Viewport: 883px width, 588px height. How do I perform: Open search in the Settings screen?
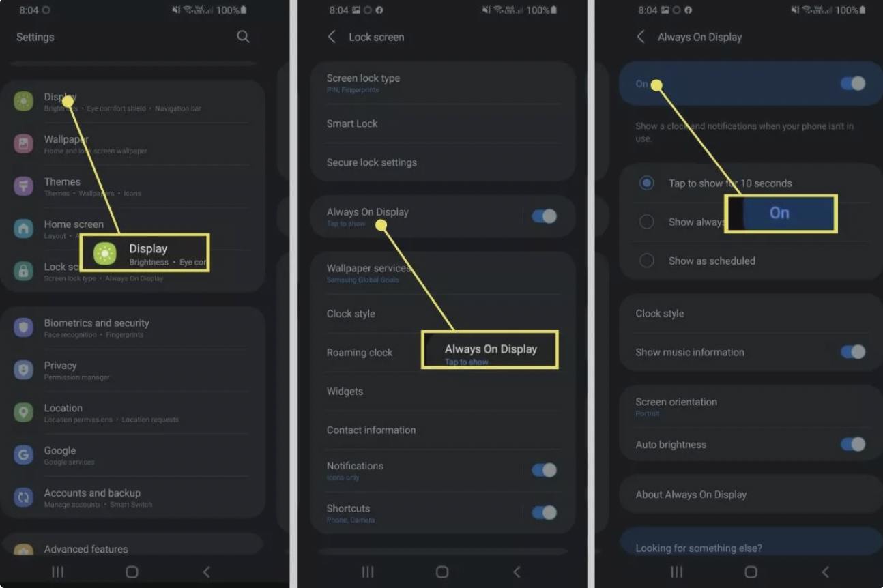pos(243,37)
